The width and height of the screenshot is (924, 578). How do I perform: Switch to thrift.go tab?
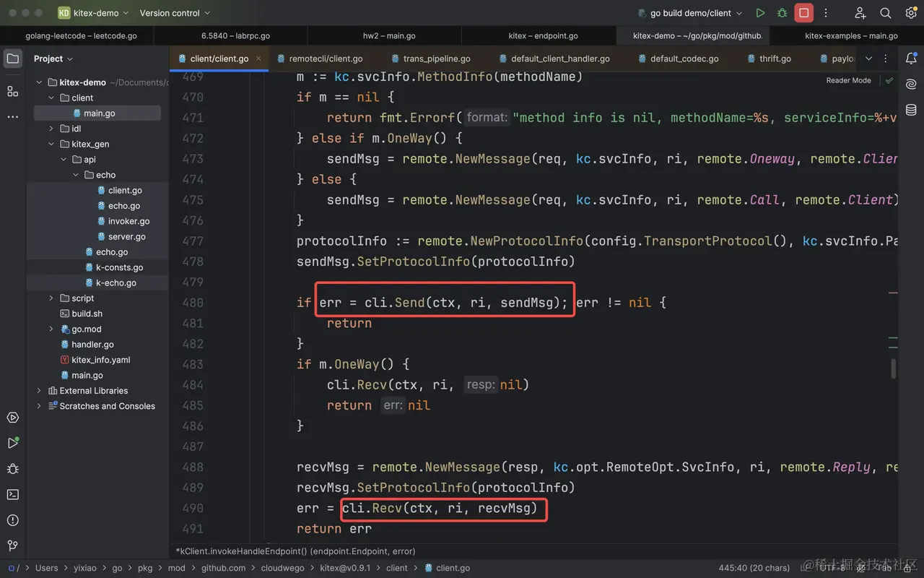pos(769,59)
